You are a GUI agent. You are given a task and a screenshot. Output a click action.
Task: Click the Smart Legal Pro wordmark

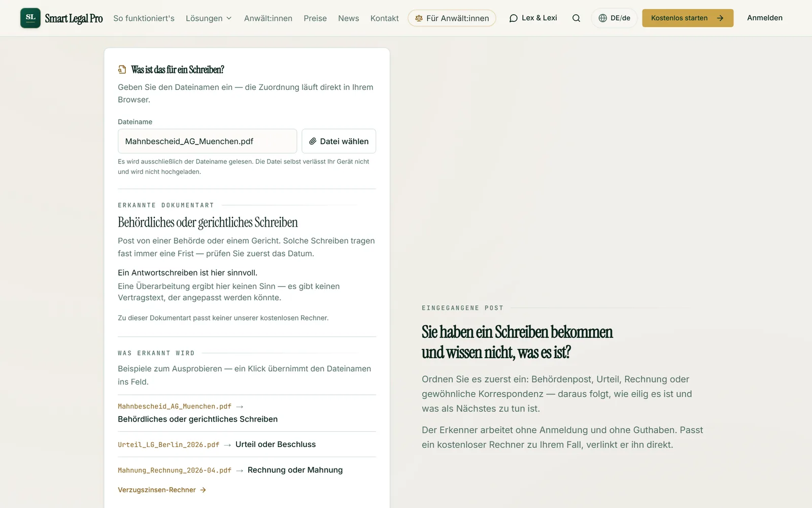coord(74,18)
